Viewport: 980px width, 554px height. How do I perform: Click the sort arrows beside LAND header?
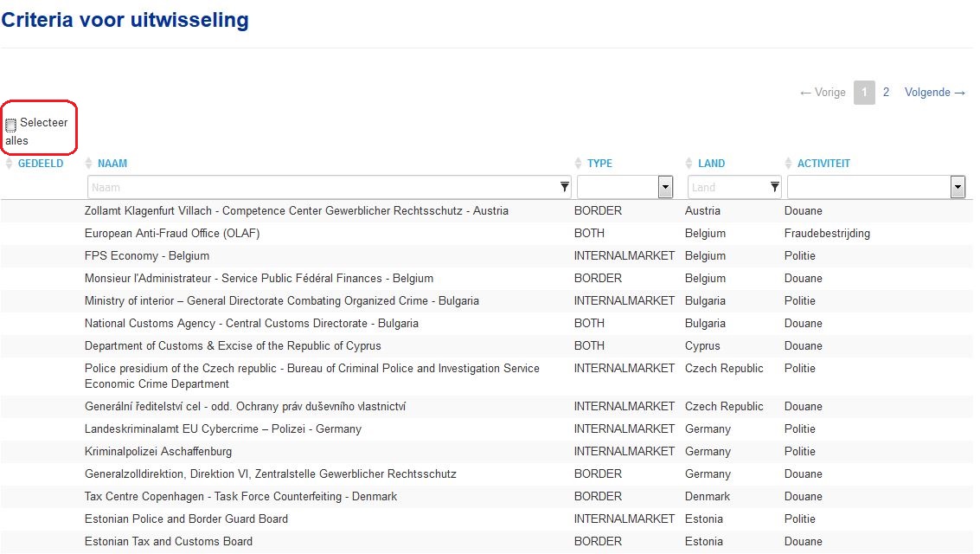pyautogui.click(x=689, y=164)
